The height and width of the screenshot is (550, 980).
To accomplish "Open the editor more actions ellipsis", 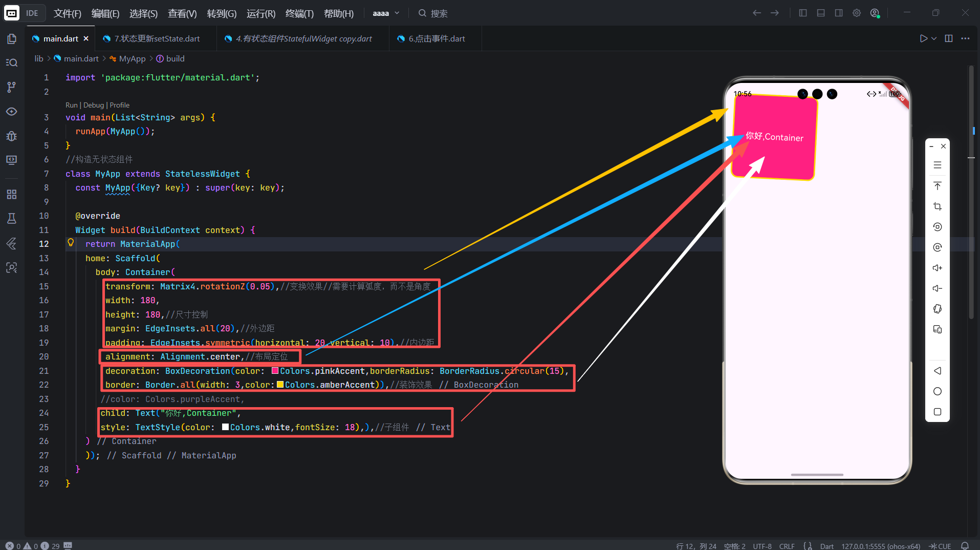I will coord(965,38).
